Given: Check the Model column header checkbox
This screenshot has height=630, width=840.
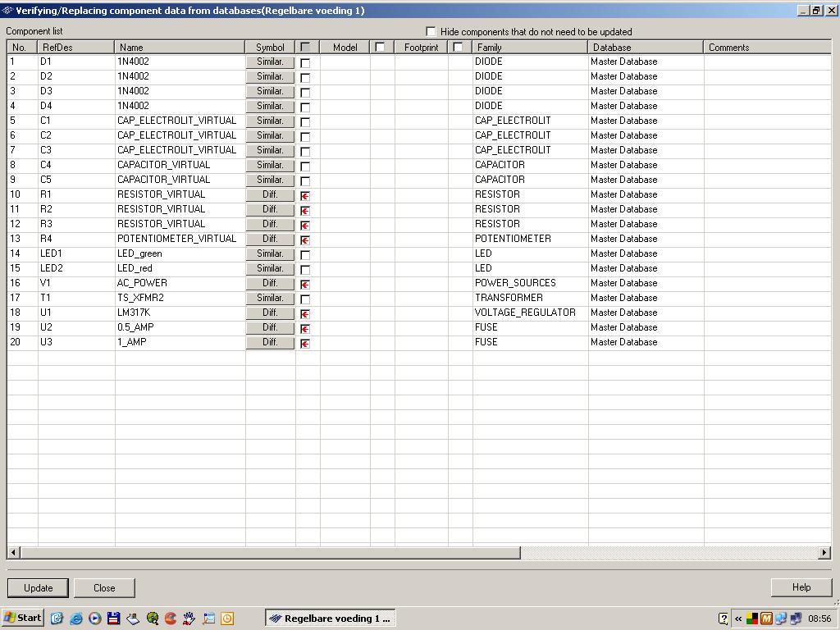Looking at the screenshot, I should point(380,48).
